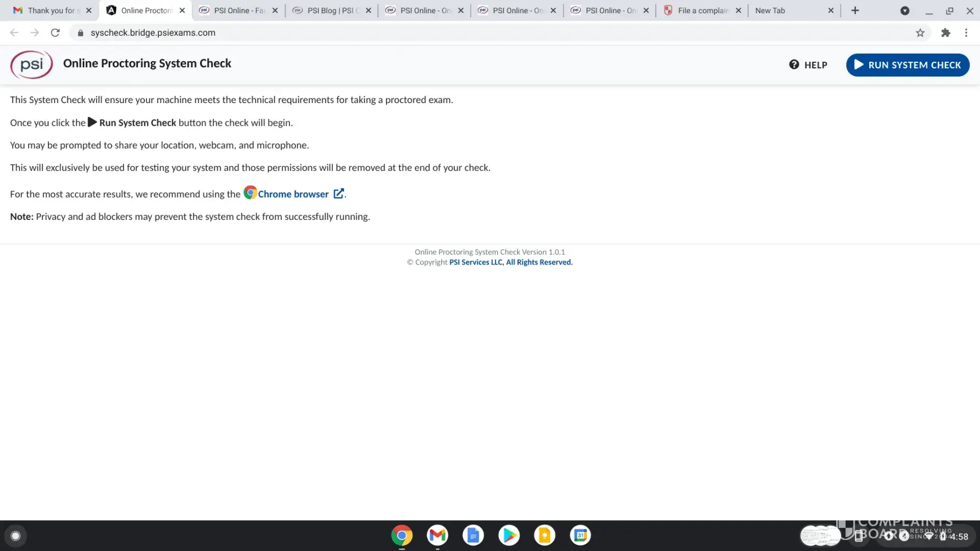Go back to the previous page

pyautogui.click(x=14, y=33)
